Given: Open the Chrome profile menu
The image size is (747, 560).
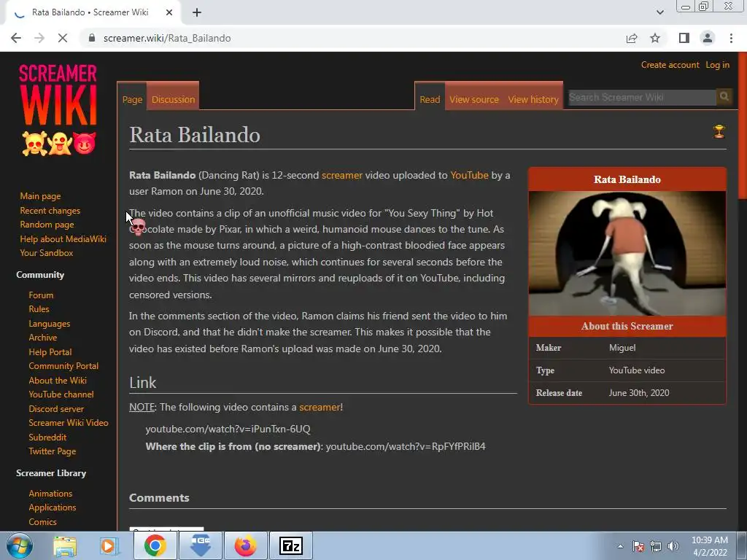Looking at the screenshot, I should pos(708,38).
